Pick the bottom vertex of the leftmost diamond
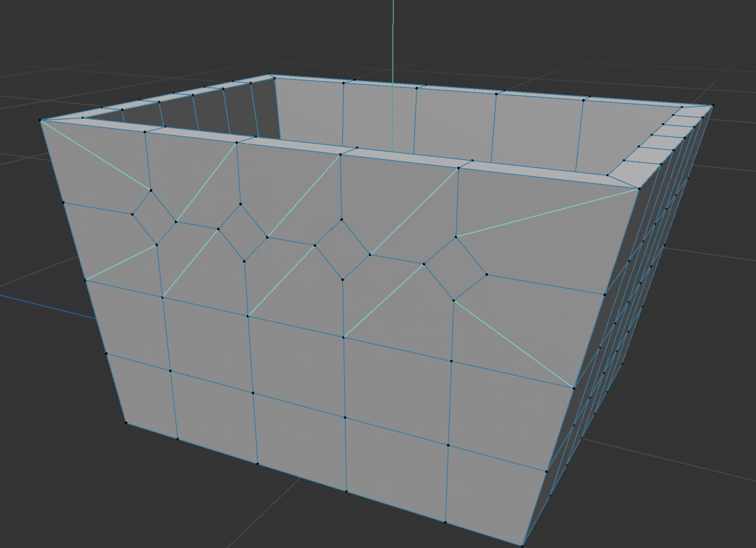This screenshot has width=756, height=548. 157,245
